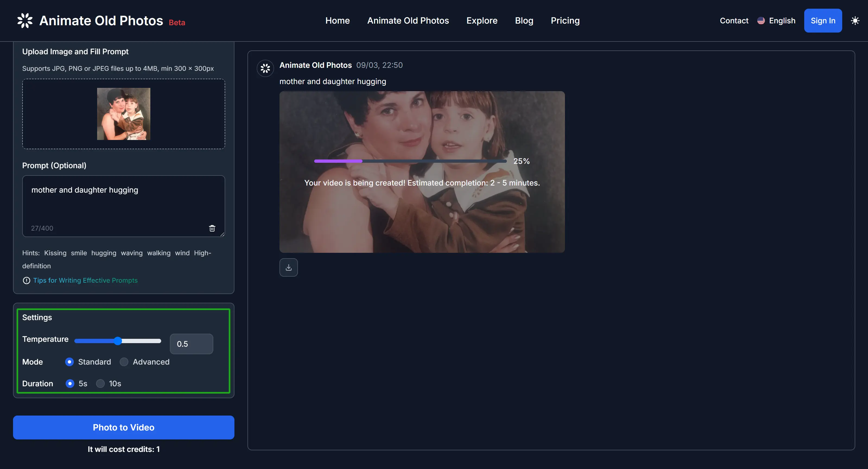
Task: Click the delete/trash icon in prompt field
Action: 212,228
